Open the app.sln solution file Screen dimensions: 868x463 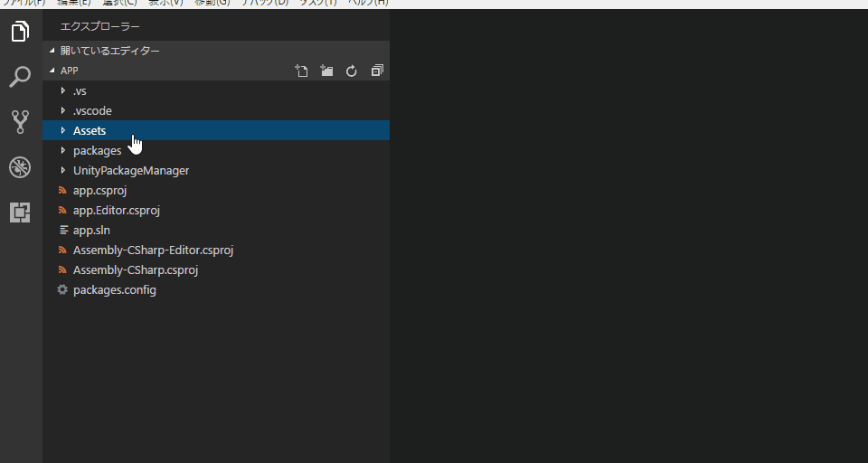coord(216,231)
